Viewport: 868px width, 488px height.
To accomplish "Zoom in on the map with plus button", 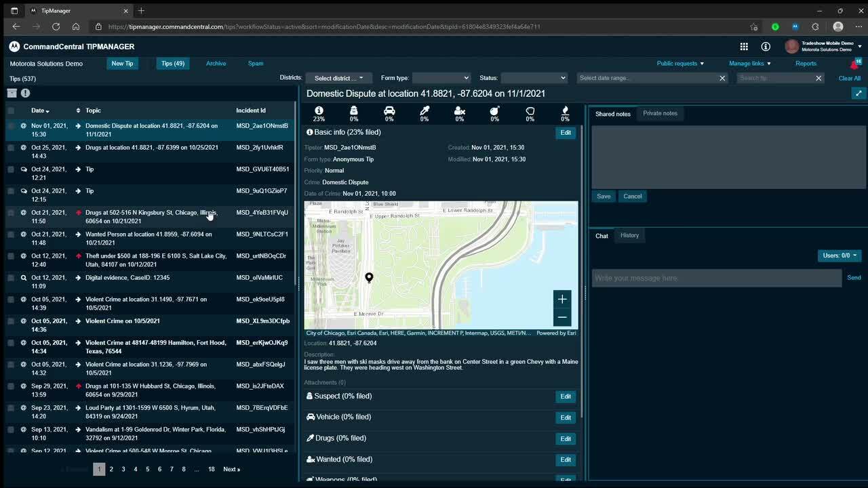I will coord(562,299).
